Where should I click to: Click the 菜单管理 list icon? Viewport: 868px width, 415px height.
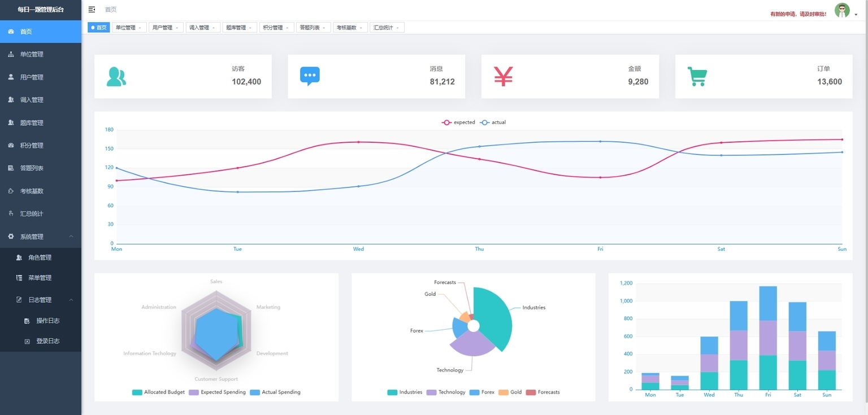click(x=19, y=278)
